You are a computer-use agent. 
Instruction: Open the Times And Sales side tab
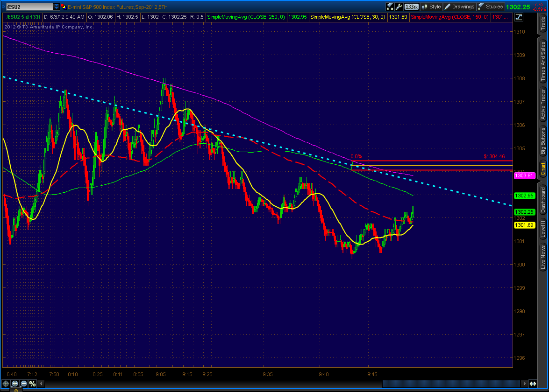[x=543, y=62]
